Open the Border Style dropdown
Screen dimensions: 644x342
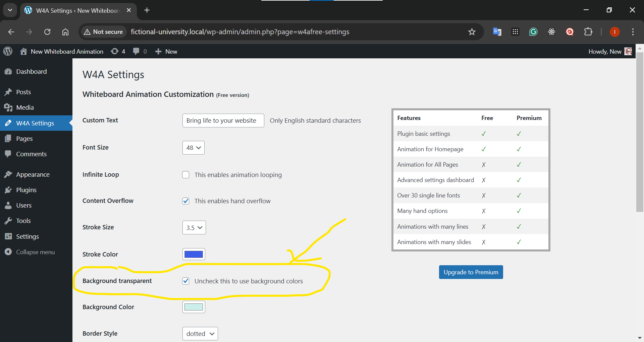(200, 334)
